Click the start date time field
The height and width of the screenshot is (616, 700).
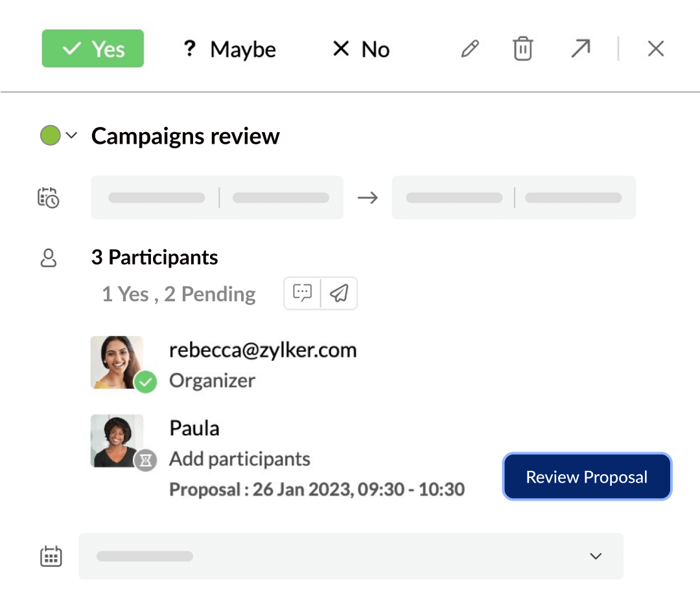click(x=217, y=198)
